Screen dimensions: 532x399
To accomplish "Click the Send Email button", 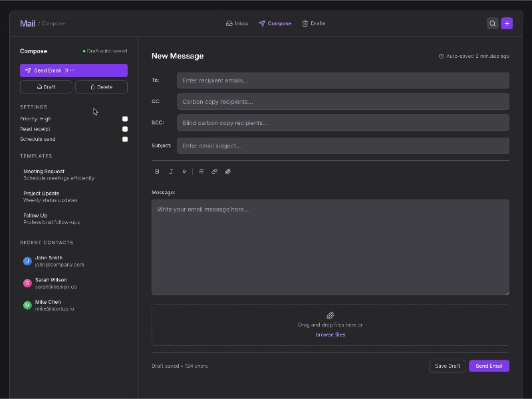I will coord(489,366).
